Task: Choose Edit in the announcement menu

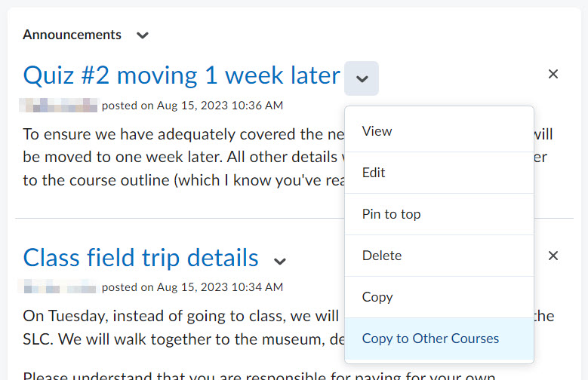Action: click(374, 173)
